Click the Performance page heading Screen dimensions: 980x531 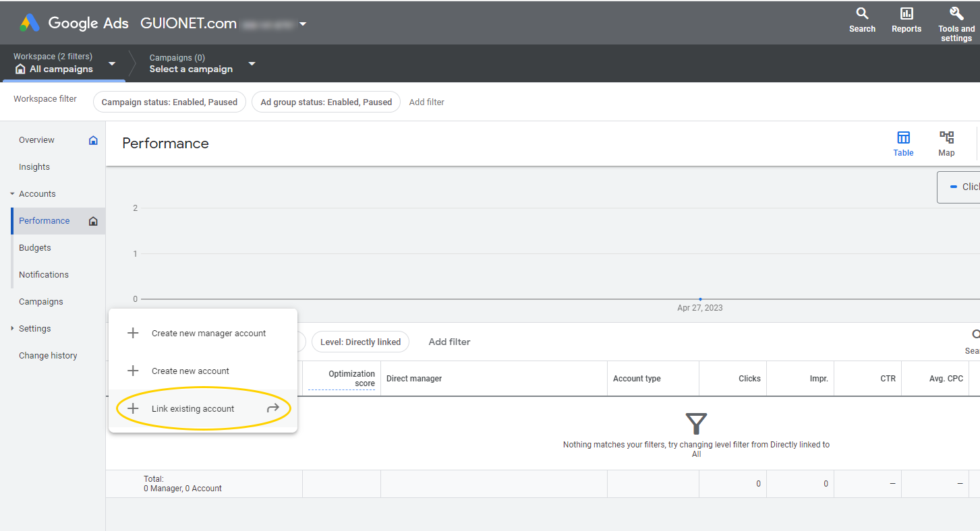(165, 144)
